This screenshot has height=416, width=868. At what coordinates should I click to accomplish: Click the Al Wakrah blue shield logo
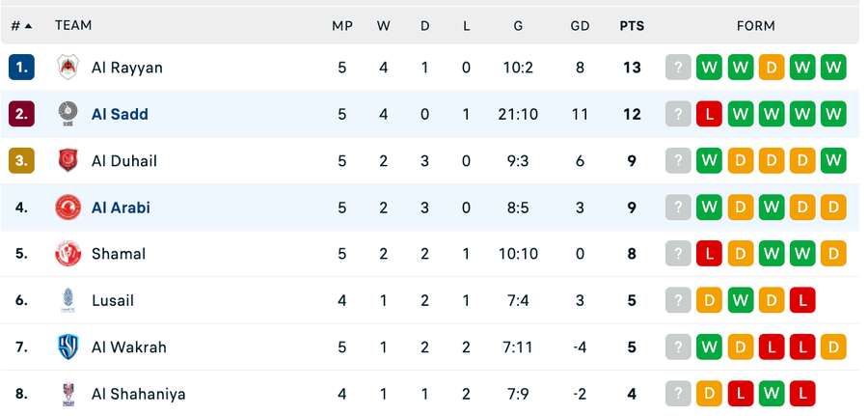(x=68, y=347)
